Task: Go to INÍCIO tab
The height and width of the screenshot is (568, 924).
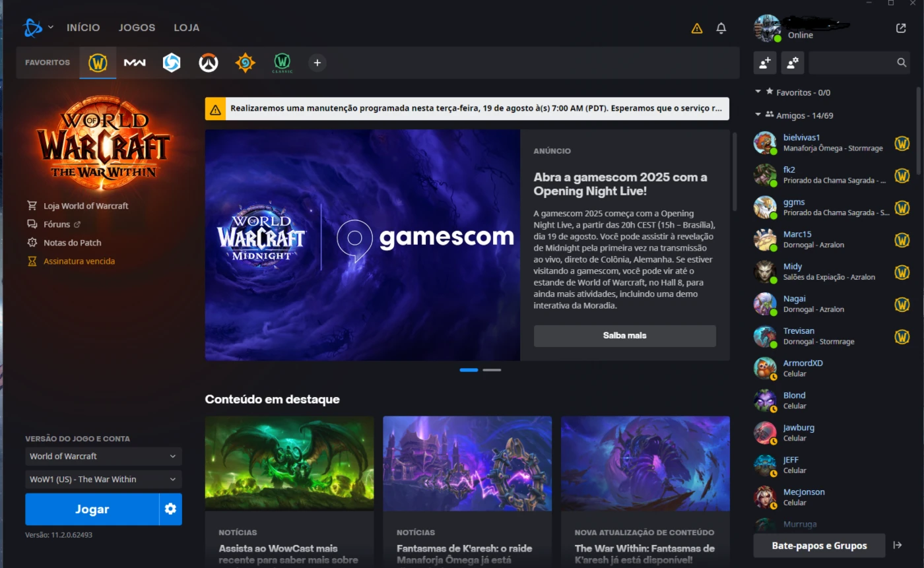Action: (83, 28)
